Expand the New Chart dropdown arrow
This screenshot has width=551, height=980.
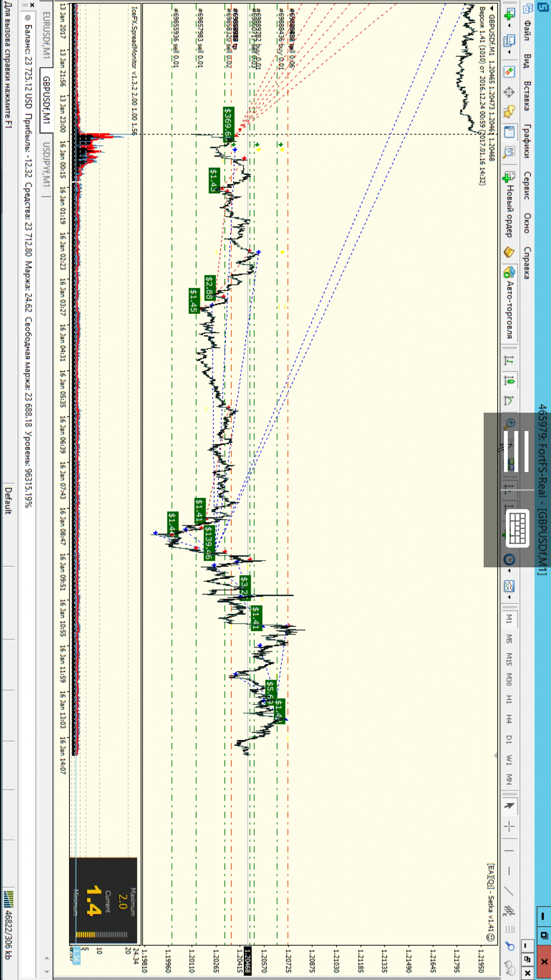tap(509, 26)
